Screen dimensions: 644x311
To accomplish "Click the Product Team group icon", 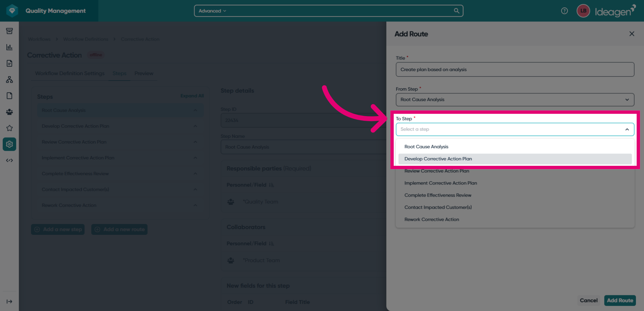I will click(231, 260).
